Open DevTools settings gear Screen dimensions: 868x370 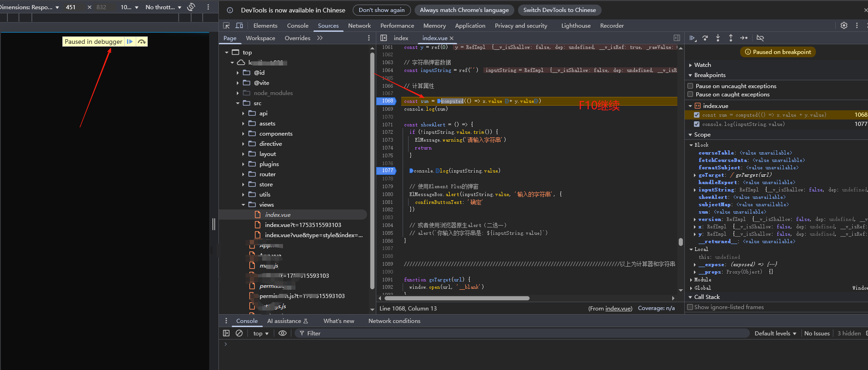(x=844, y=25)
